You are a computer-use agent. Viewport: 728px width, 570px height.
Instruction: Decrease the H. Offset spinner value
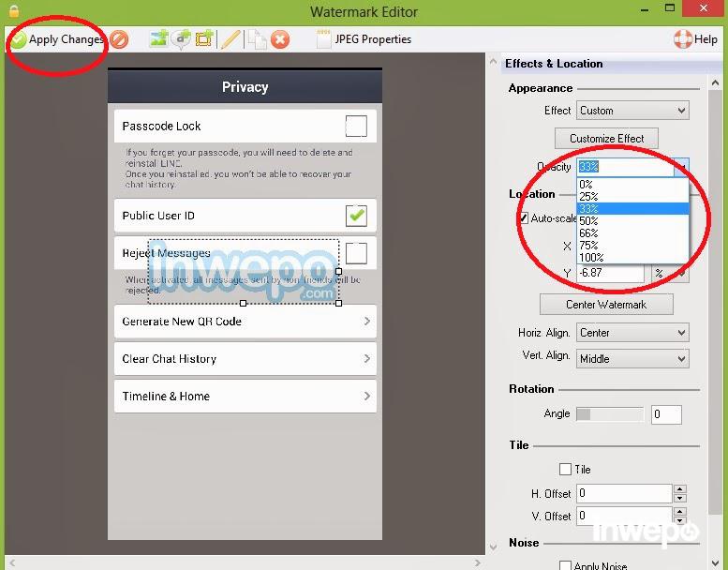tap(680, 498)
